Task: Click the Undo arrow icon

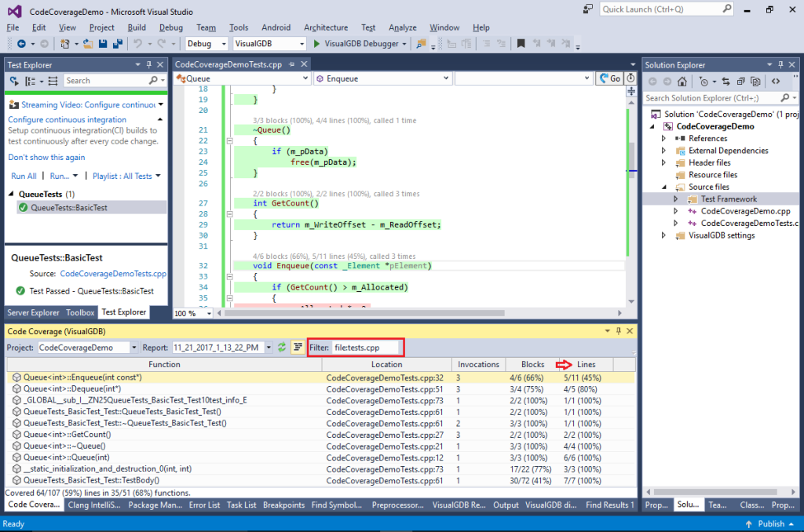Action: 137,44
